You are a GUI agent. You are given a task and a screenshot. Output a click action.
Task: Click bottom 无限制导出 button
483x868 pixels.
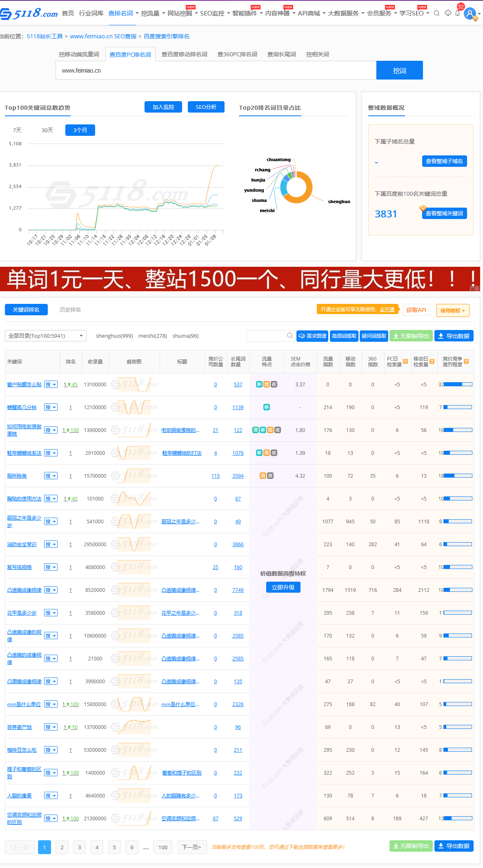click(x=411, y=846)
